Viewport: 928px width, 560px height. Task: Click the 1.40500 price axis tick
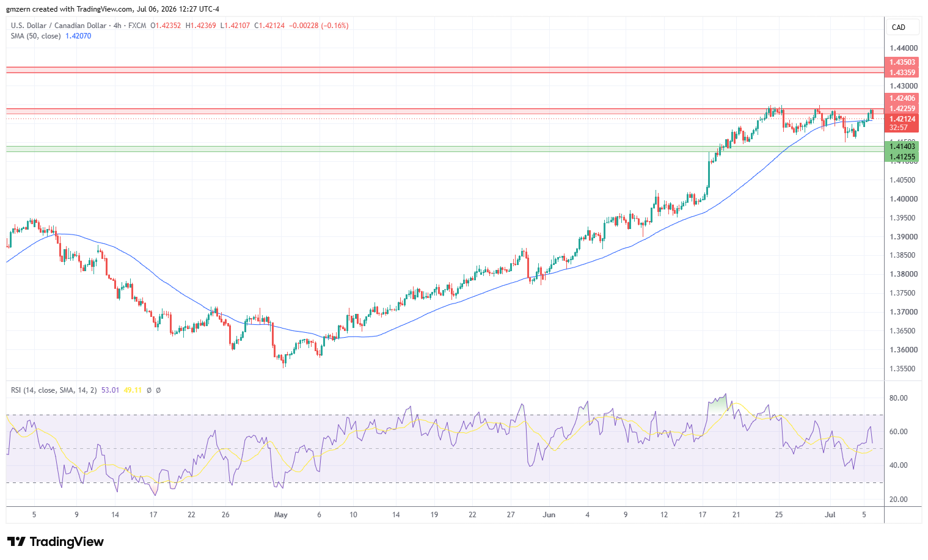(x=903, y=180)
